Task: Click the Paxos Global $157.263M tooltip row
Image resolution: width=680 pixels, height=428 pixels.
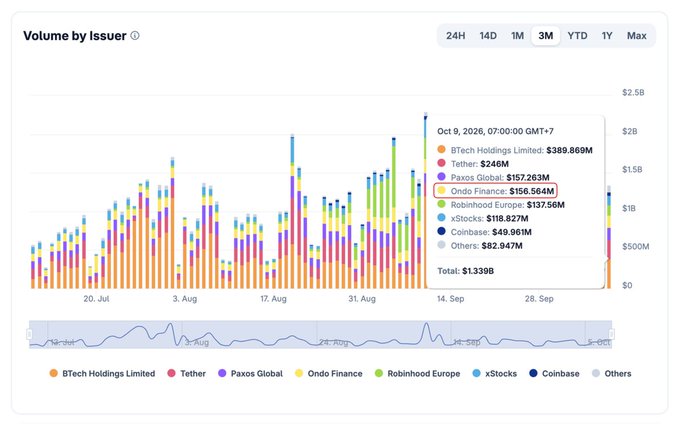Action: pos(493,177)
